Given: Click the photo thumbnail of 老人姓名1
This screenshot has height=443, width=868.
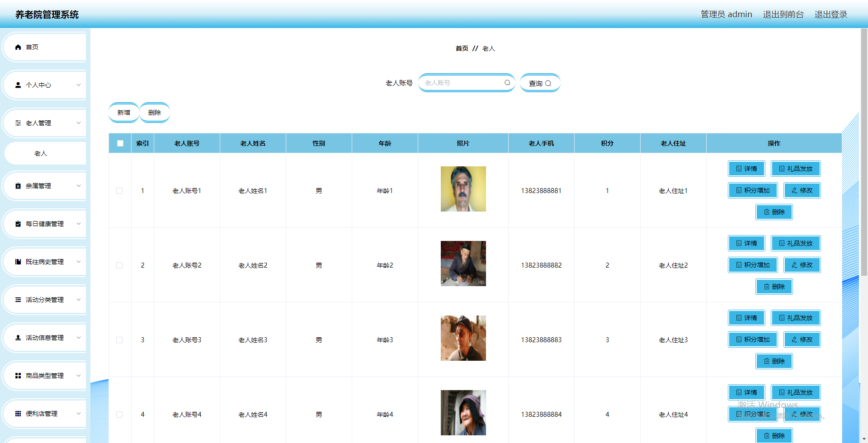Looking at the screenshot, I should [x=463, y=189].
